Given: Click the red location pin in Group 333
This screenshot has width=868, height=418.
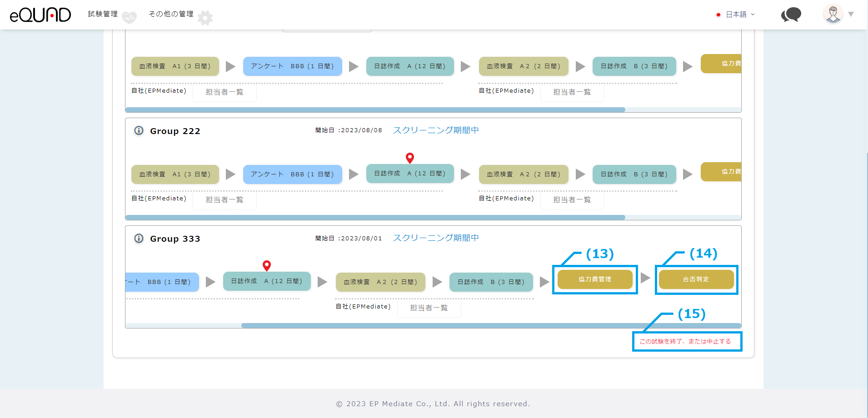Looking at the screenshot, I should (267, 265).
